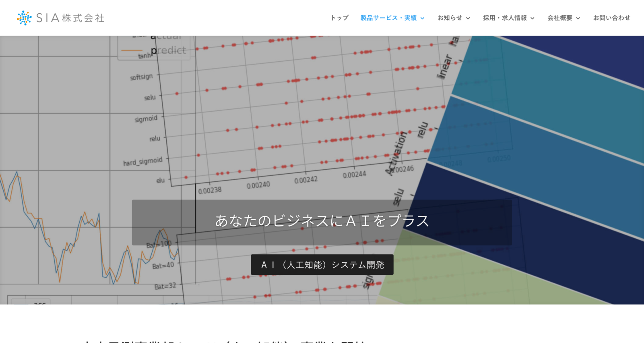This screenshot has width=644, height=343.
Task: Click the お問い合わせ contact link
Action: pyautogui.click(x=611, y=18)
